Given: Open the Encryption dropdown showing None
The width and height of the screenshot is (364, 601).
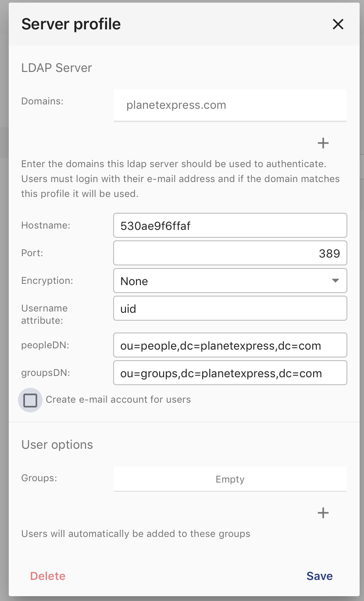Looking at the screenshot, I should pyautogui.click(x=230, y=281).
